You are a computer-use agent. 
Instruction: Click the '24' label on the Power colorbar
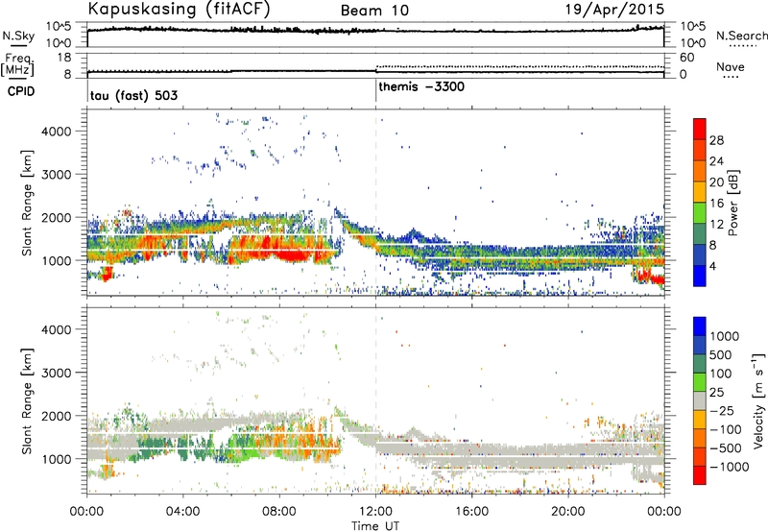(x=716, y=161)
